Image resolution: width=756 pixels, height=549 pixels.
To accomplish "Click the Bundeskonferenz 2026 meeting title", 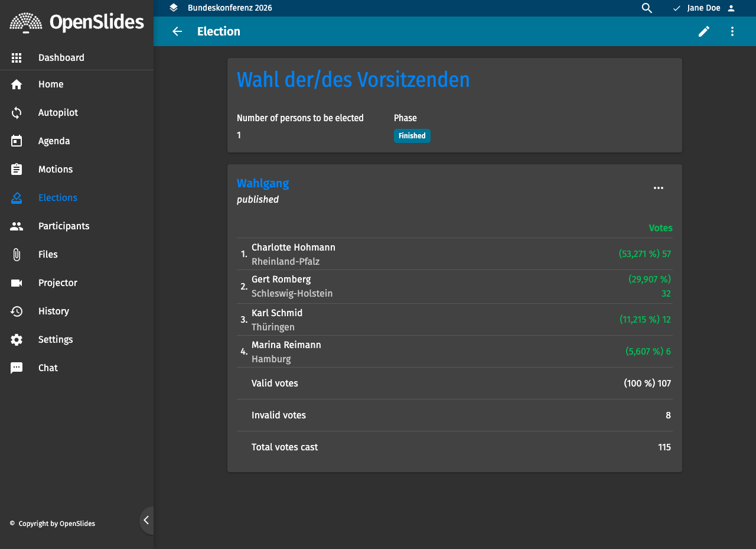I will click(x=230, y=8).
